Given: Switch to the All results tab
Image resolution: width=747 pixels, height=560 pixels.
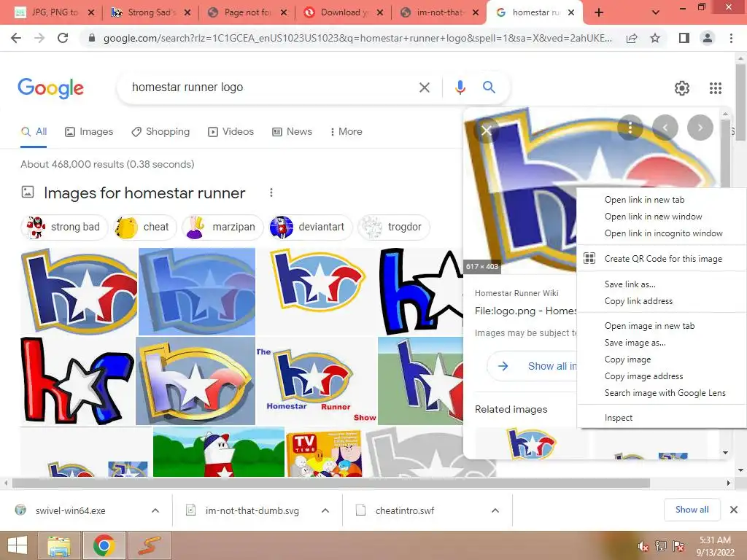Looking at the screenshot, I should tap(34, 131).
